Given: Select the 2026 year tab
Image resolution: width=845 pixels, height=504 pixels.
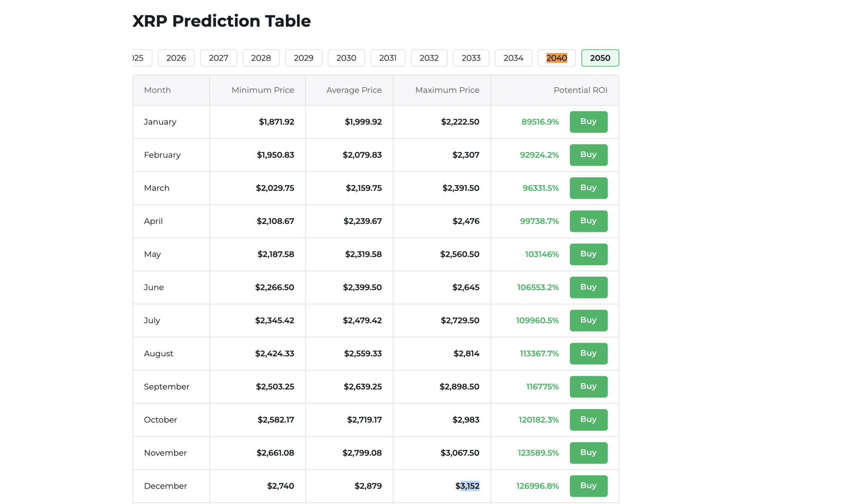Looking at the screenshot, I should click(176, 58).
